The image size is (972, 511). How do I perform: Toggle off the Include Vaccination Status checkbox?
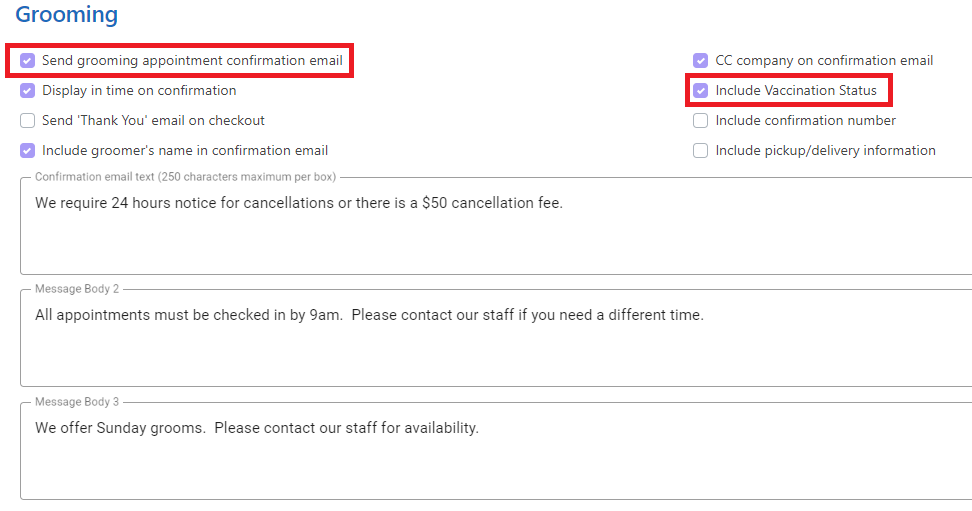[x=700, y=91]
